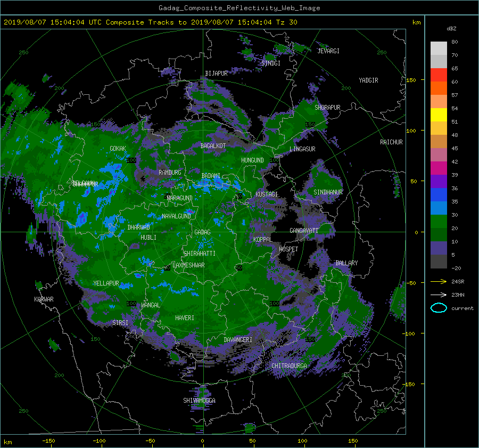Click the HANGAL city label
Screen dimensions: 479x448
point(151,305)
